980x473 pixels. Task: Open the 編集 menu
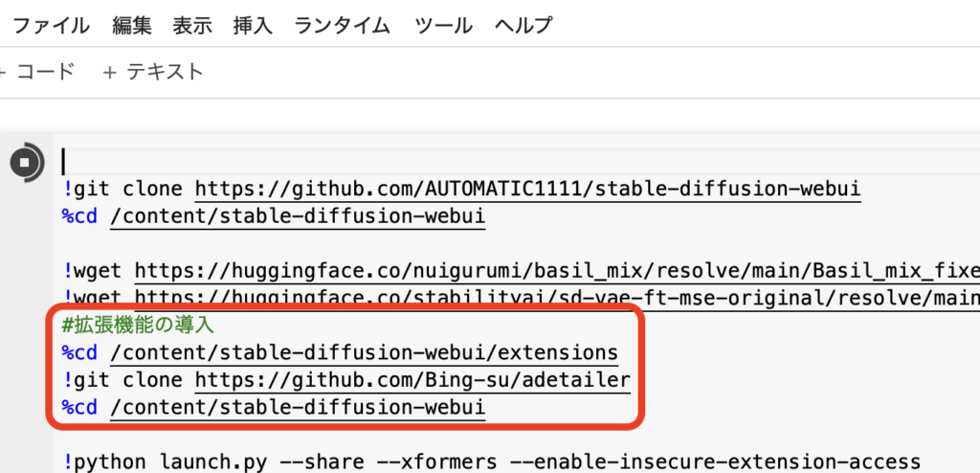(x=132, y=26)
